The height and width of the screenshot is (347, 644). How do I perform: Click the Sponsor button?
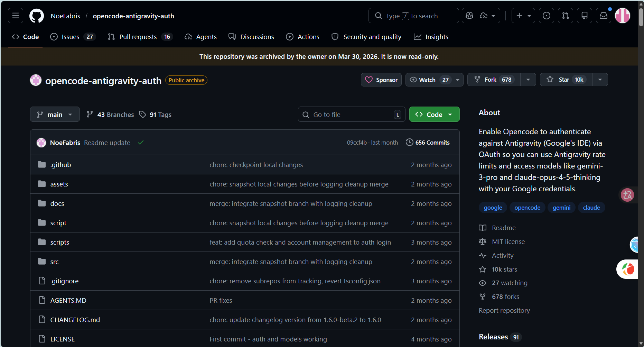click(x=381, y=80)
